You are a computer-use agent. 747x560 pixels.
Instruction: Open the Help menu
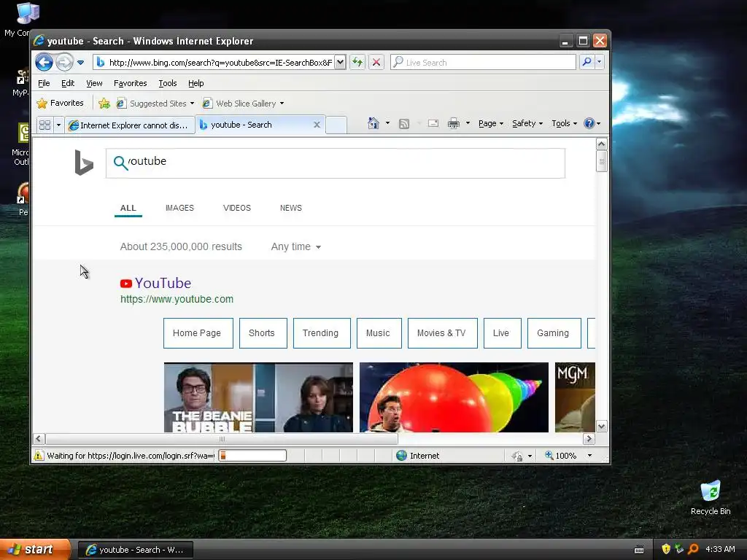[x=196, y=83]
